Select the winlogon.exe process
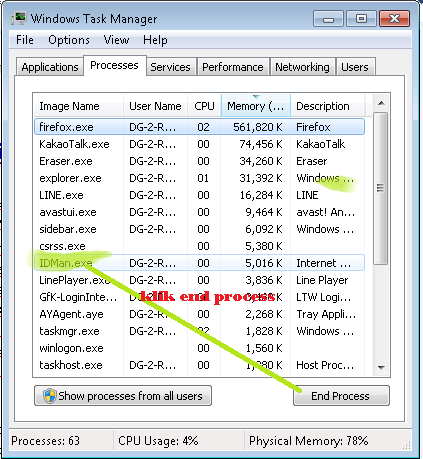Viewport: 423px width, 459px height. 199,348
